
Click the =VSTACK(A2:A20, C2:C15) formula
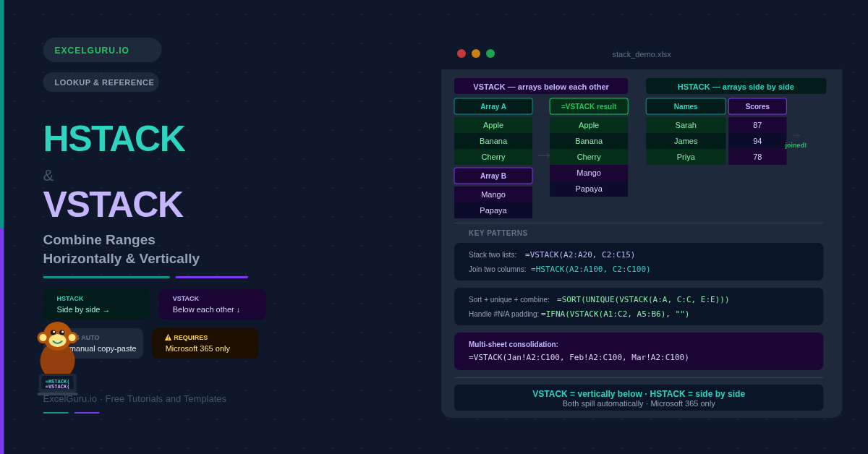tap(580, 254)
